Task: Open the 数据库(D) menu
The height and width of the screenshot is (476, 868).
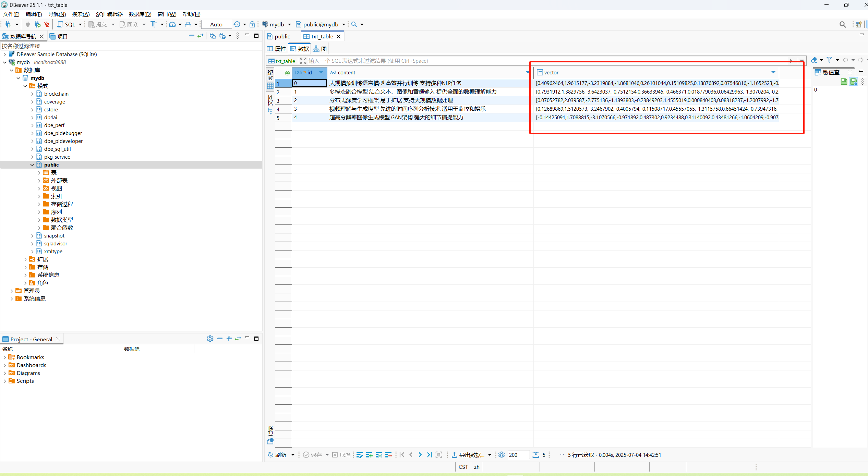Action: 140,14
